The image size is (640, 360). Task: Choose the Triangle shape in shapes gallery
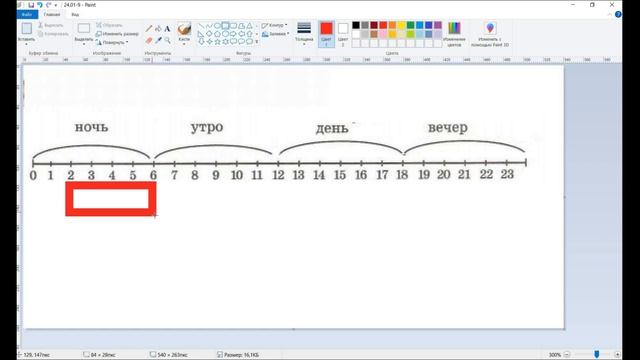pyautogui.click(x=249, y=26)
